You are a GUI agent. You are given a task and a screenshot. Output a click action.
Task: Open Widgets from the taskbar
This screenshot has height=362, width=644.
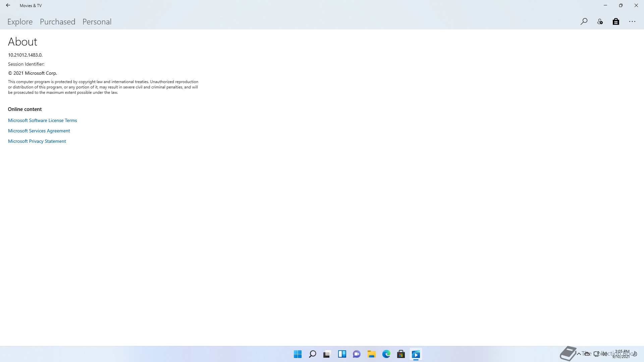[342, 354]
